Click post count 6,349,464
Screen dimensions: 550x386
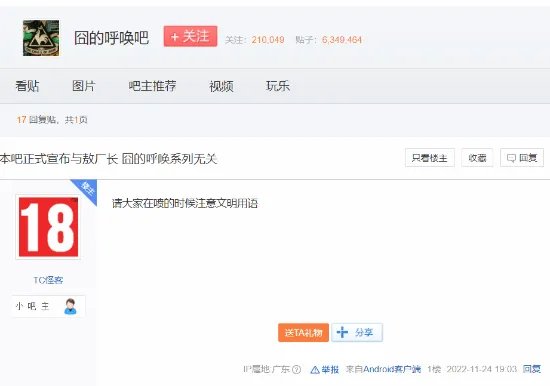click(x=342, y=40)
